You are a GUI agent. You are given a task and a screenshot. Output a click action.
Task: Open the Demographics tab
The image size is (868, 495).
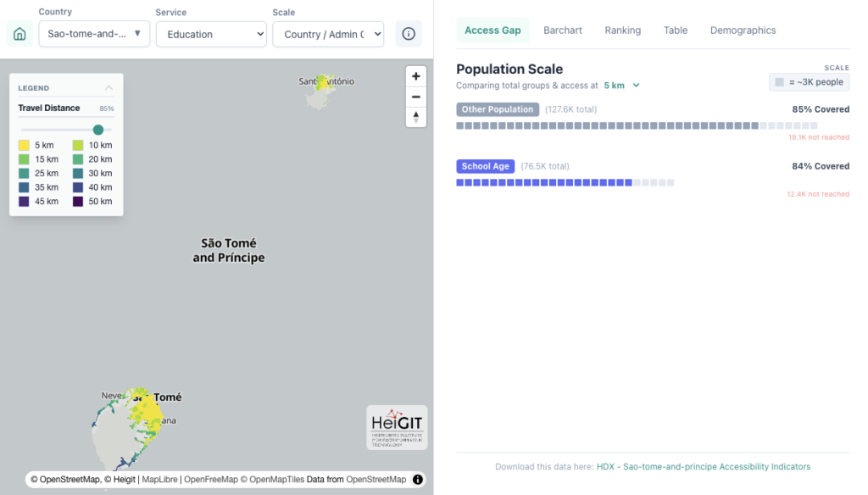pyautogui.click(x=743, y=31)
